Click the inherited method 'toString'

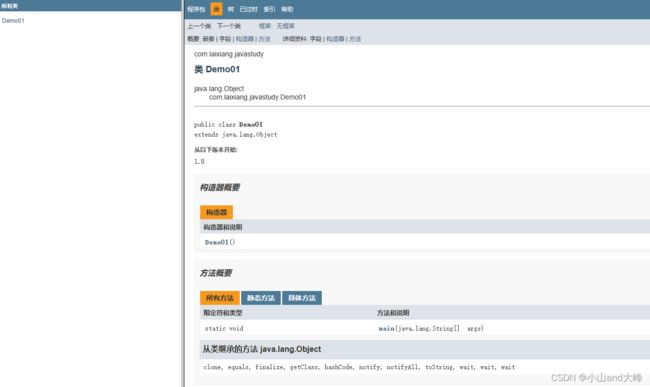click(439, 367)
